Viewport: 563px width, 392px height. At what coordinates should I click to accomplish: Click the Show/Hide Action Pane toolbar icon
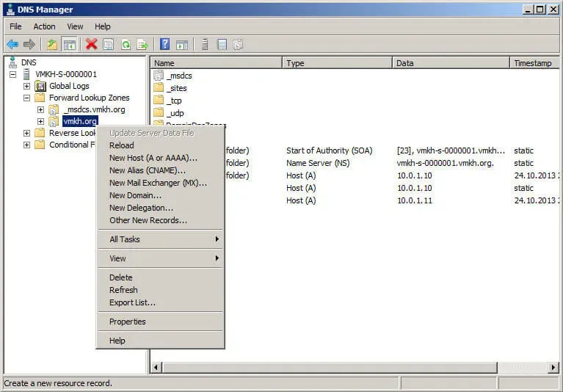click(x=182, y=45)
